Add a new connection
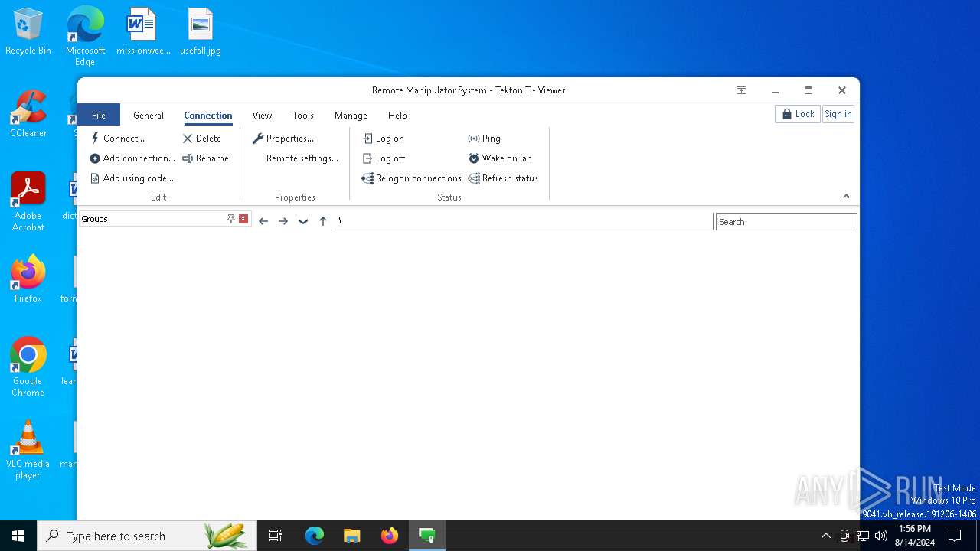 (x=132, y=158)
